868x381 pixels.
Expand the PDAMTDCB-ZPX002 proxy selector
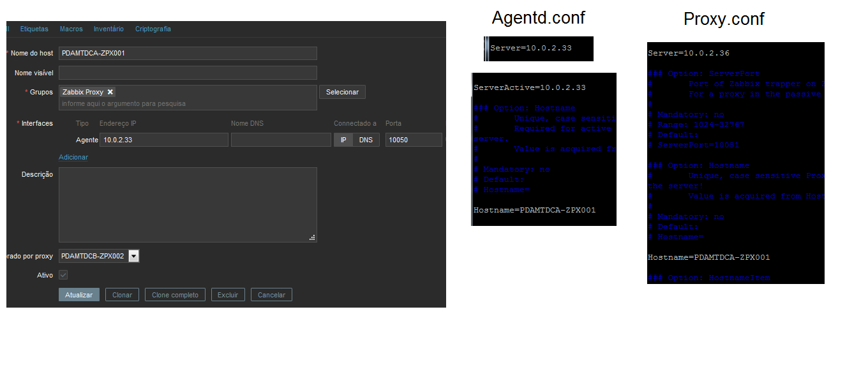click(133, 256)
